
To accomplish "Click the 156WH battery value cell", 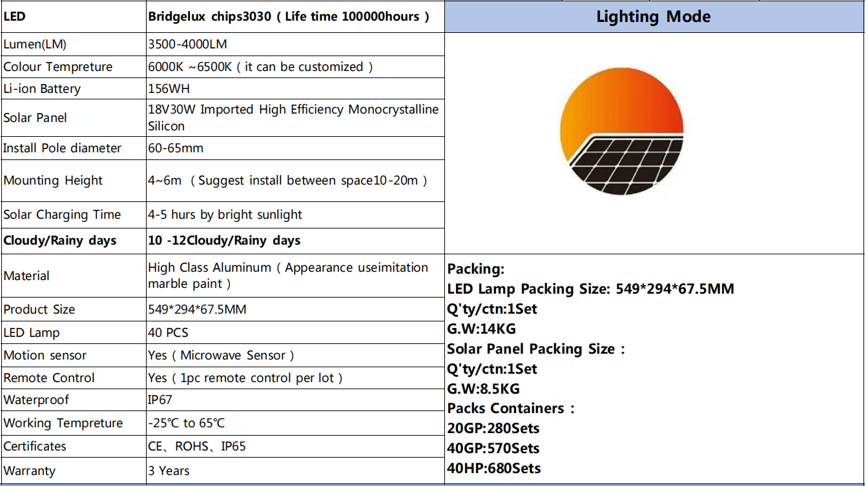I will [x=296, y=89].
